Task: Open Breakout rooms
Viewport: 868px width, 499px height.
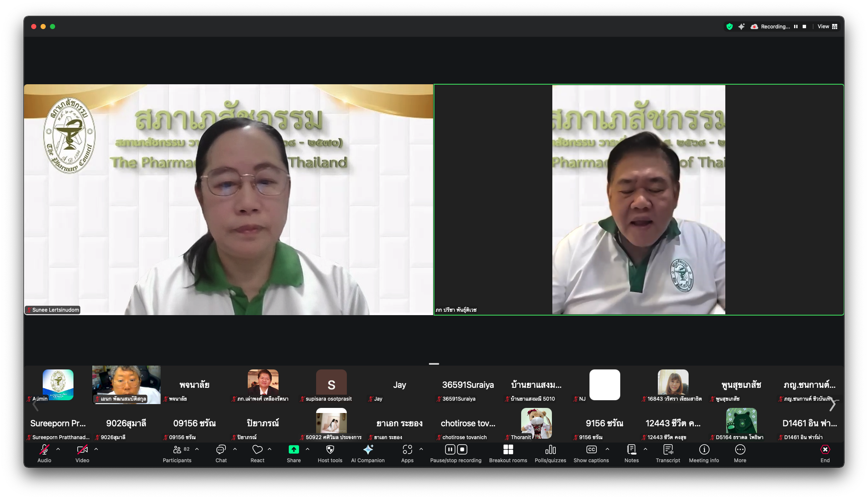Action: click(508, 450)
